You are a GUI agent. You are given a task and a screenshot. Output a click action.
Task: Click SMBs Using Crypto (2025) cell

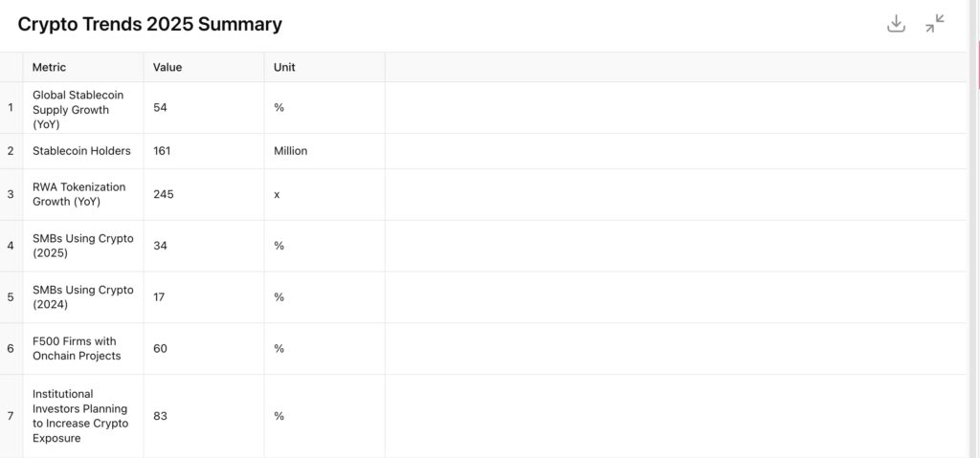pos(83,246)
